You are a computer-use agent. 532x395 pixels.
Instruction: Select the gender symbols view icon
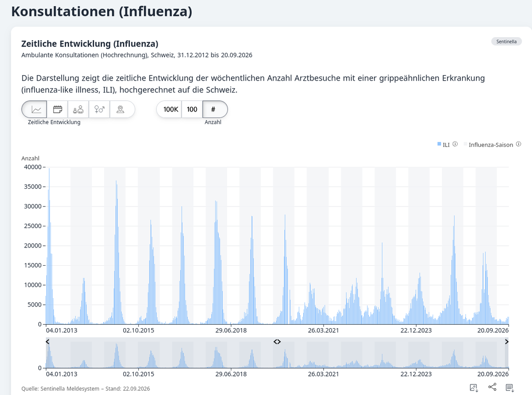click(x=99, y=109)
